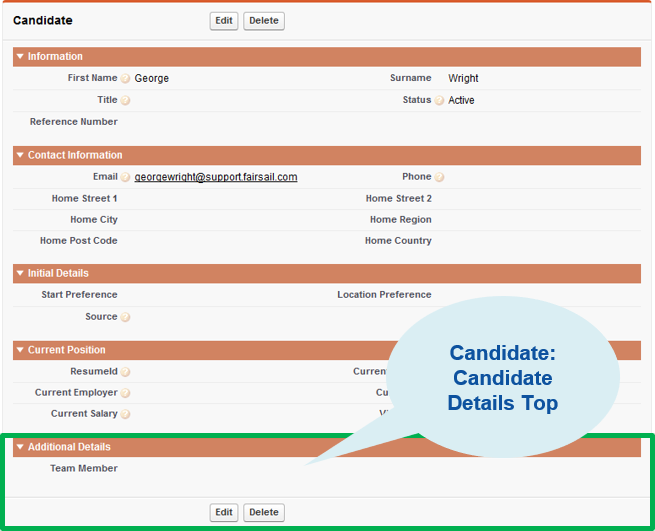Image resolution: width=655 pixels, height=531 pixels.
Task: Click the help icon beside ResumeId
Action: click(x=126, y=372)
